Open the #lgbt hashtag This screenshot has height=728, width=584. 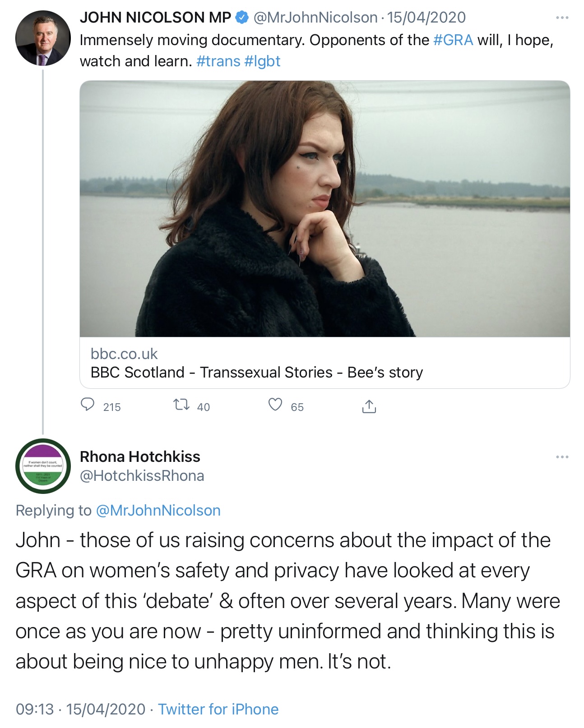[x=262, y=61]
